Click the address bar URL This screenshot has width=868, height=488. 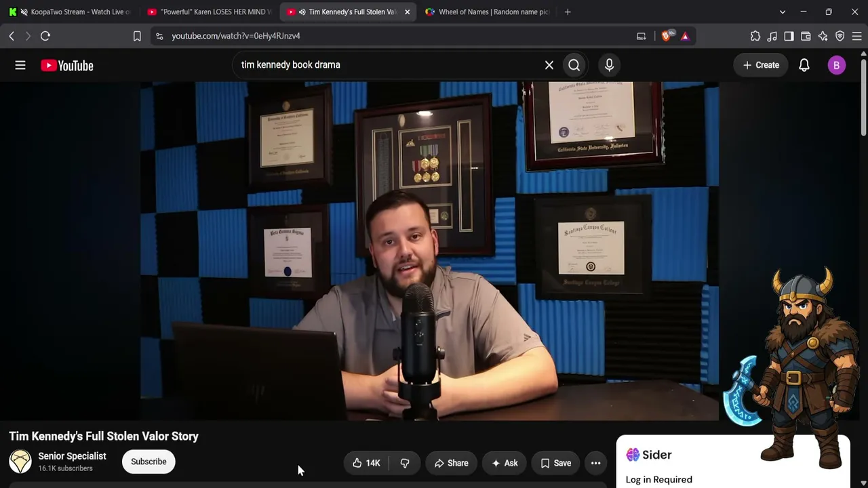pyautogui.click(x=236, y=36)
